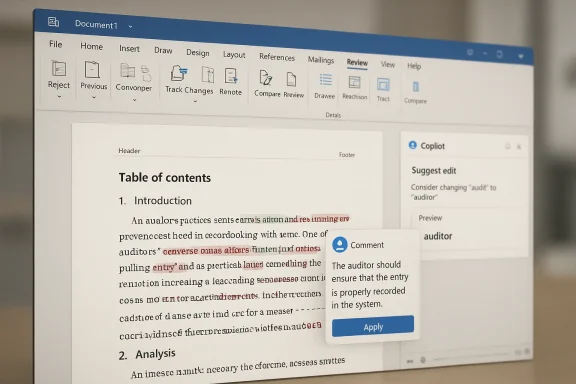Click the Track Changes icon

(179, 73)
